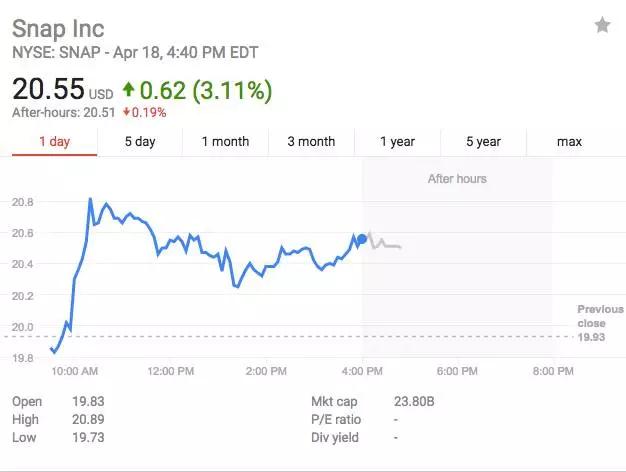Choose the max range tab

tap(570, 142)
